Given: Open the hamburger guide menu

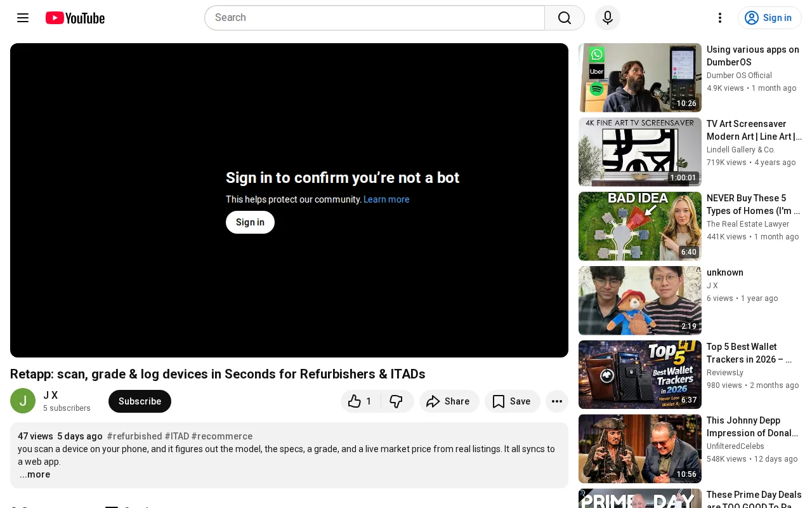Looking at the screenshot, I should point(23,18).
